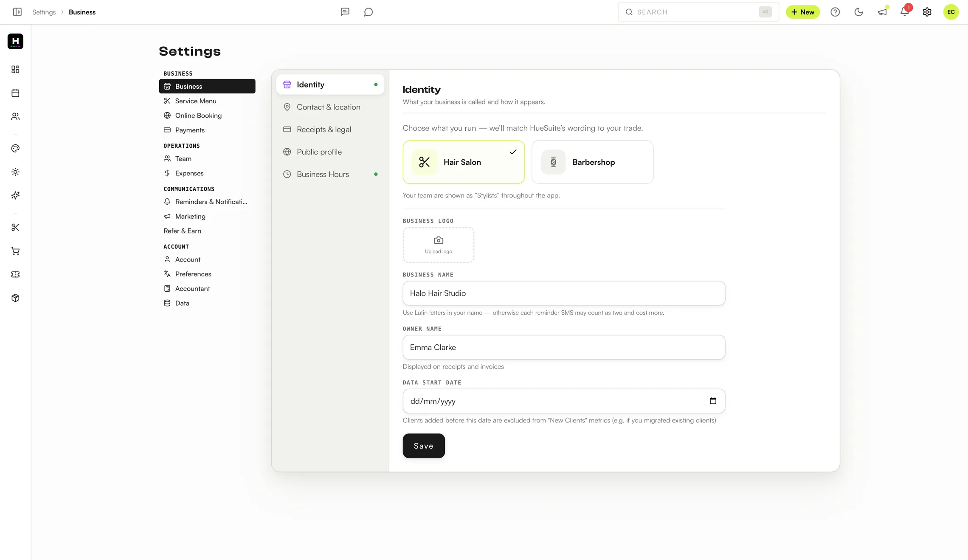The image size is (968, 560).
Task: Open the settings gear icon
Action: point(927,12)
